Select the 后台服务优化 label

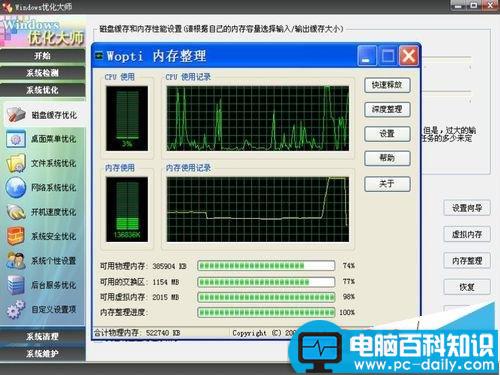[x=54, y=285]
